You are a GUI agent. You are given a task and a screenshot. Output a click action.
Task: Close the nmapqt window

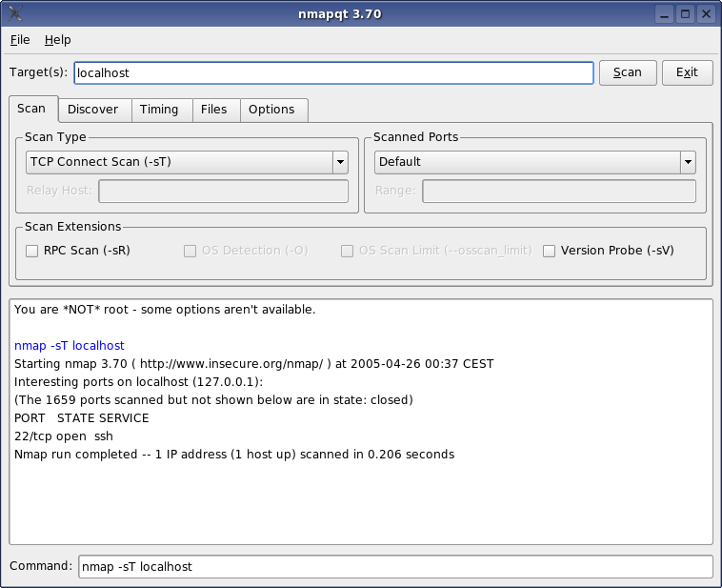click(x=706, y=14)
